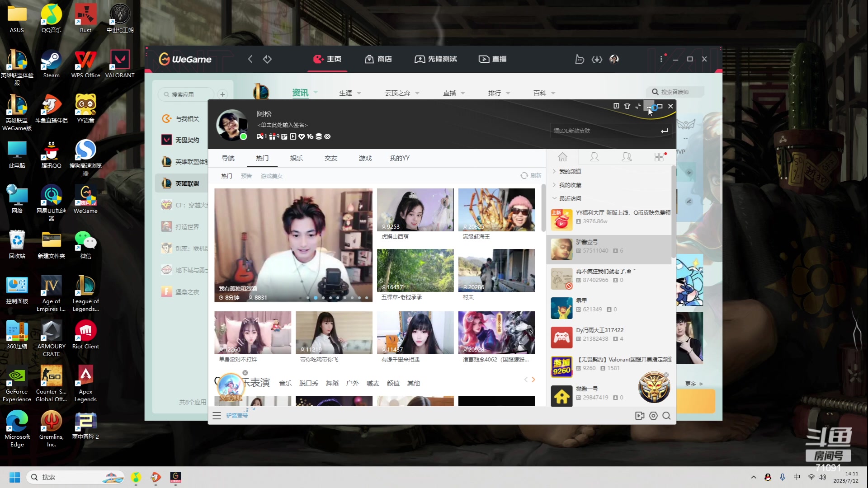Open the YY main menu hamburger icon

click(217, 416)
